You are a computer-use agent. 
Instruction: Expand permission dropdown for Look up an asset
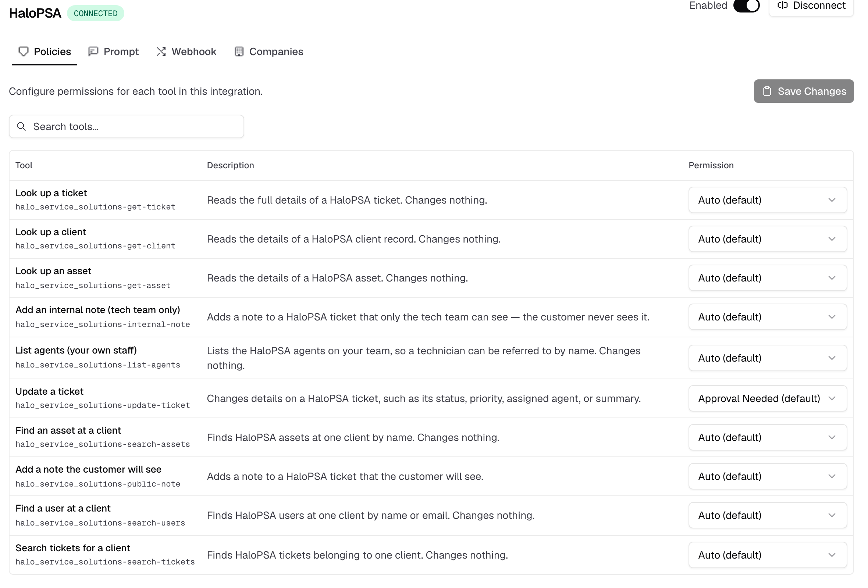coord(768,278)
